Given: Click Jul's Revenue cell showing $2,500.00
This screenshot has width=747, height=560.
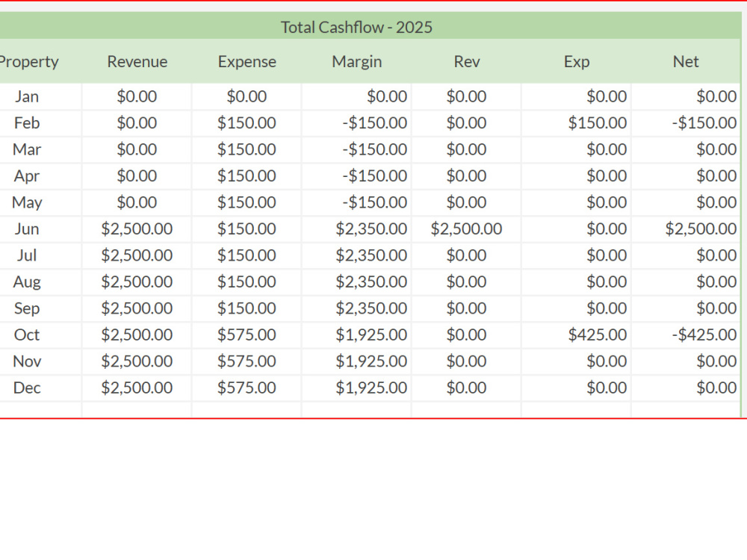Looking at the screenshot, I should coord(137,255).
